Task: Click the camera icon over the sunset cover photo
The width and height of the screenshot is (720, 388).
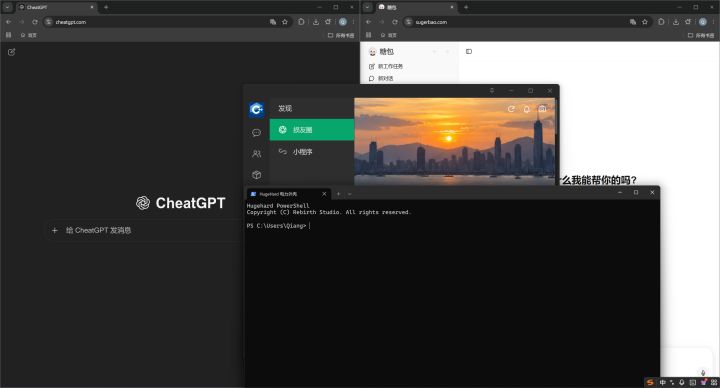Action: point(542,109)
